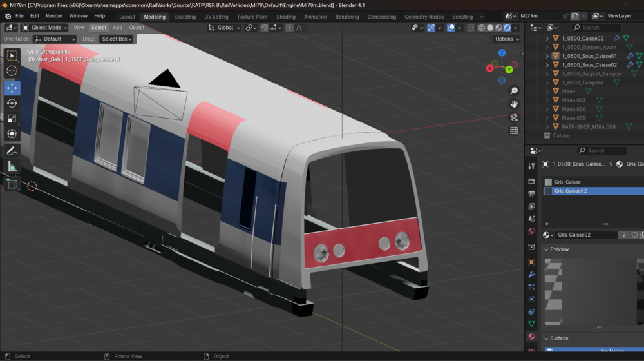The image size is (644, 361).
Task: Select the Scale tool
Action: point(12,119)
